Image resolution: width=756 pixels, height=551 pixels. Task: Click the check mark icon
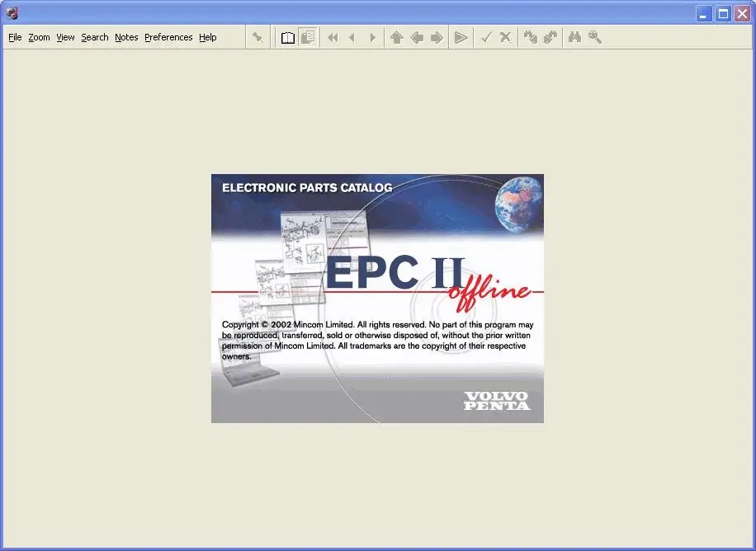486,37
